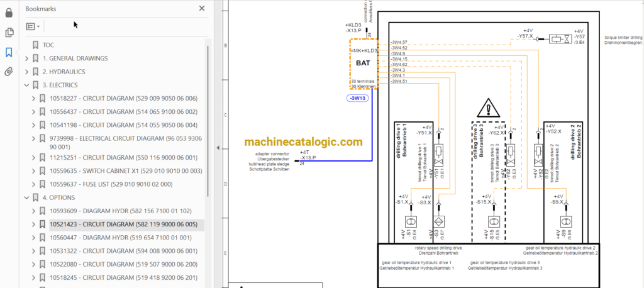Open 10518227 - CIRCUIT DIAGRAM (529 009 9050 06 006)
The image size is (644, 288).
coord(124,99)
